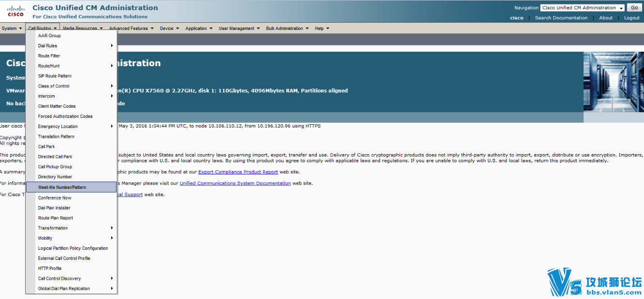Select Dial Plan Installer entry
The image size is (644, 299).
coord(71,208)
